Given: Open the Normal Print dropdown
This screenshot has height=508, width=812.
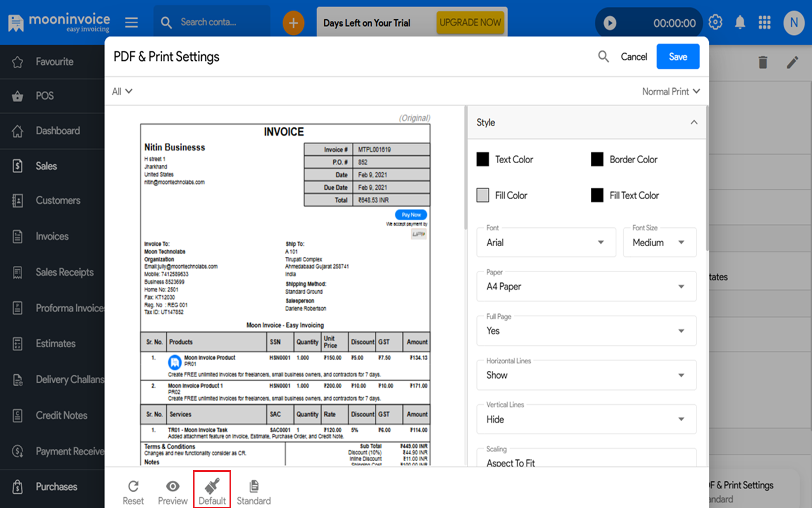Looking at the screenshot, I should 671,91.
